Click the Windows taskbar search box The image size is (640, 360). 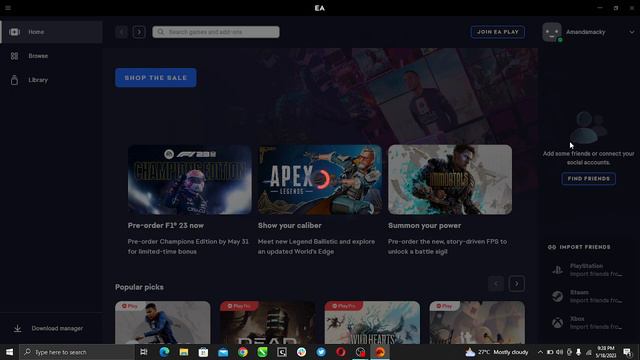coord(77,352)
